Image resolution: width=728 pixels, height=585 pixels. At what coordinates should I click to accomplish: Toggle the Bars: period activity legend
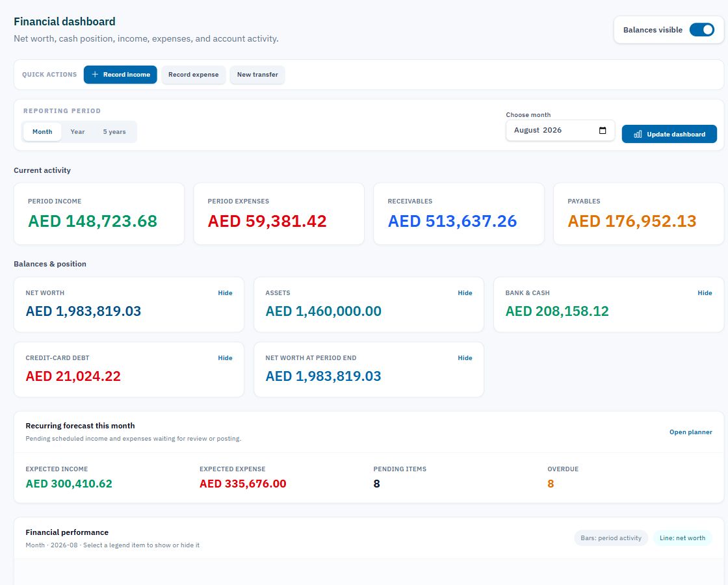coord(611,538)
